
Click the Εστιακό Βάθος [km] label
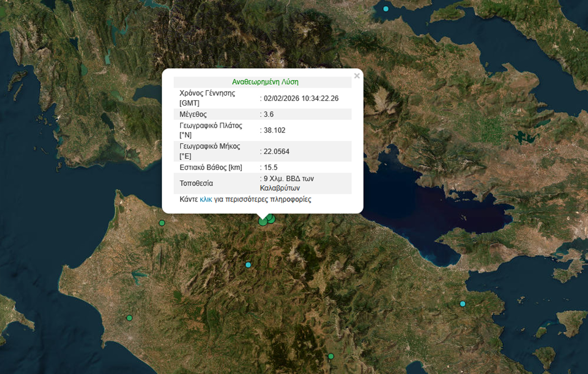(211, 167)
